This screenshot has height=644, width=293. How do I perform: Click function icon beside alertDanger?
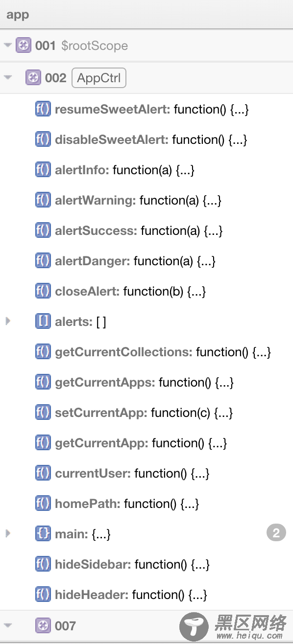pyautogui.click(x=43, y=261)
